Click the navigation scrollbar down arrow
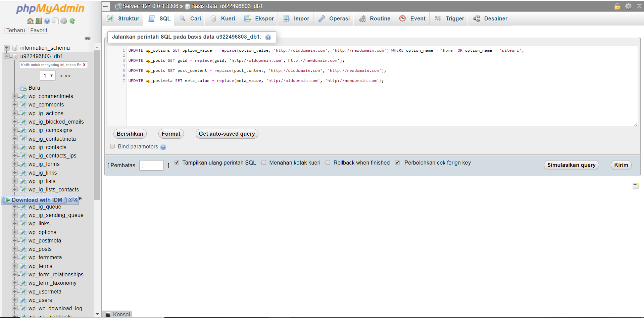This screenshot has height=318, width=644. coord(97,314)
